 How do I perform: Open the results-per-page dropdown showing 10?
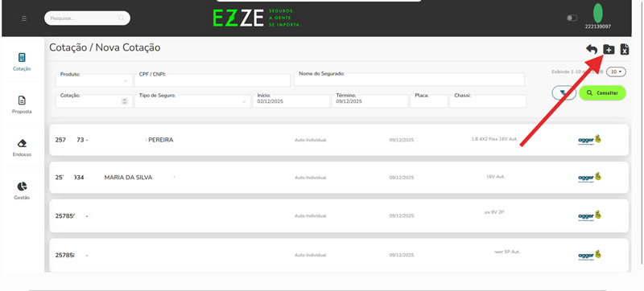[616, 72]
